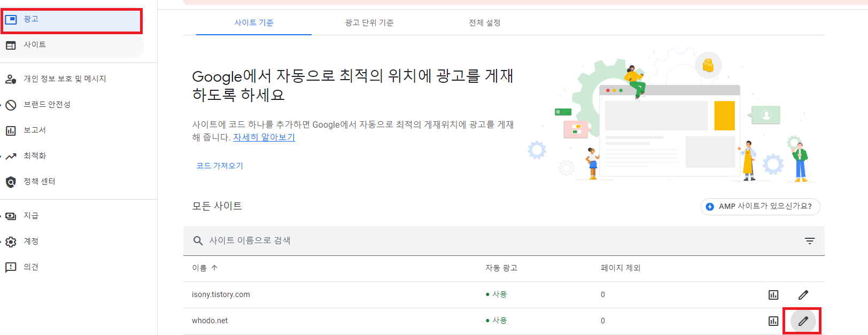Click 사용 status for whodo.net
Screen dimensions: 868x335
pos(496,321)
